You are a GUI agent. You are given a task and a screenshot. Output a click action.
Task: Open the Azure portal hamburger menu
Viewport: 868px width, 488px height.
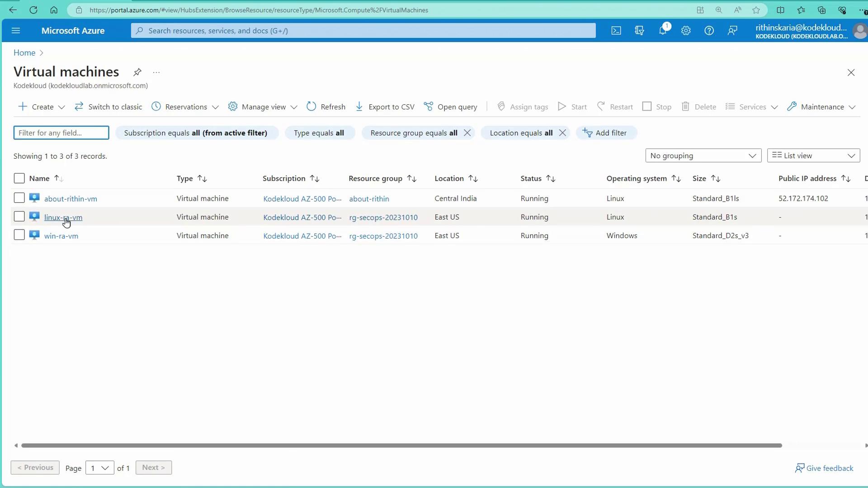click(x=16, y=31)
